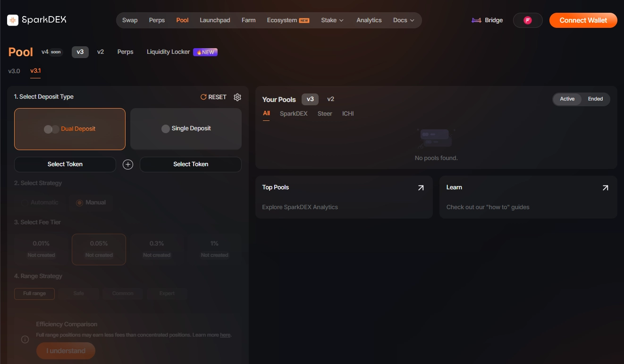
Task: Filter Your Pools by Steer
Action: coord(325,114)
